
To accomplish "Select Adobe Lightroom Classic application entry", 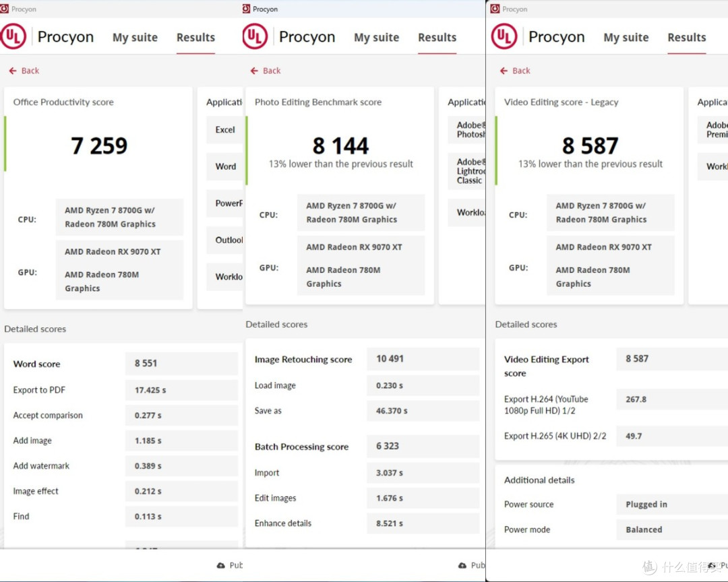I will (x=466, y=171).
